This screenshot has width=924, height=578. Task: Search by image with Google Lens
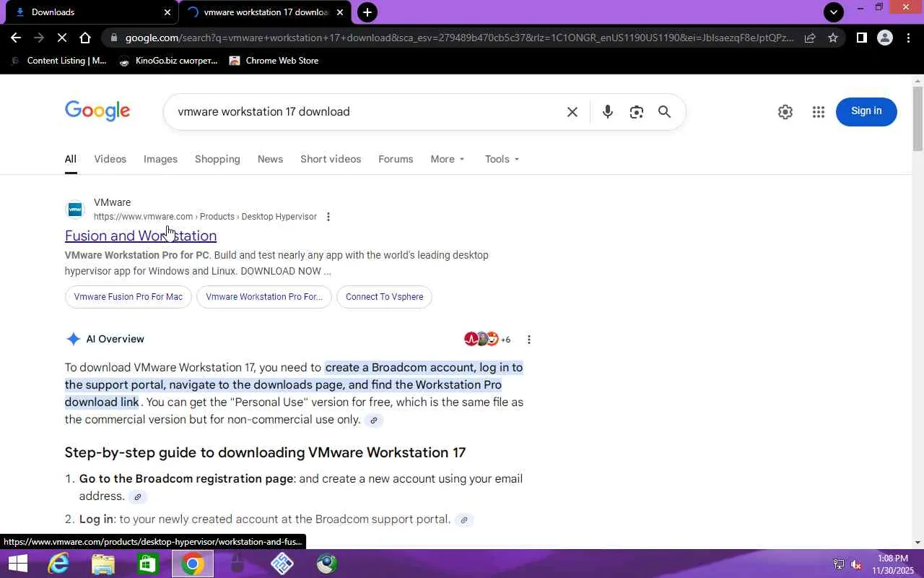[x=636, y=112]
